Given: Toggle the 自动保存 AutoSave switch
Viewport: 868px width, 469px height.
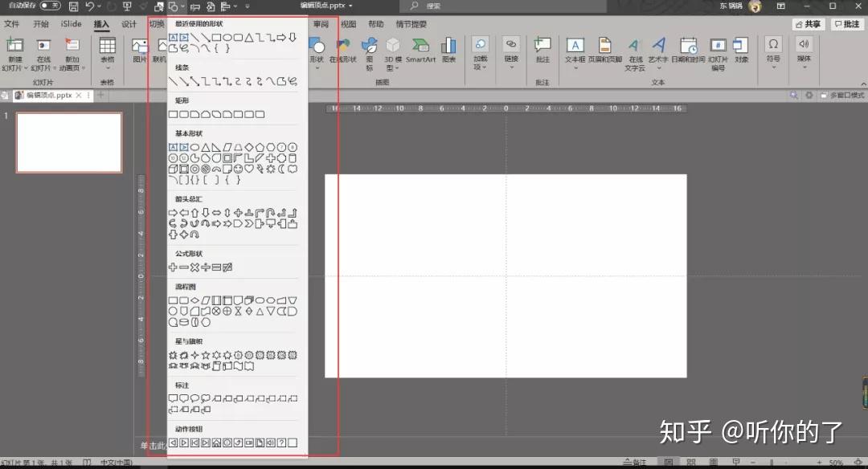Looking at the screenshot, I should click(x=50, y=6).
